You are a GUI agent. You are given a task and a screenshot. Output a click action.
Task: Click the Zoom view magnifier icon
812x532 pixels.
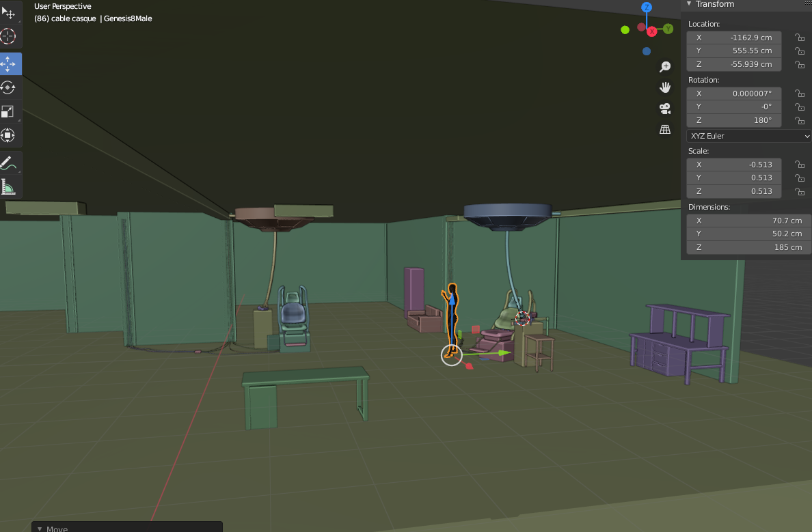pos(664,67)
